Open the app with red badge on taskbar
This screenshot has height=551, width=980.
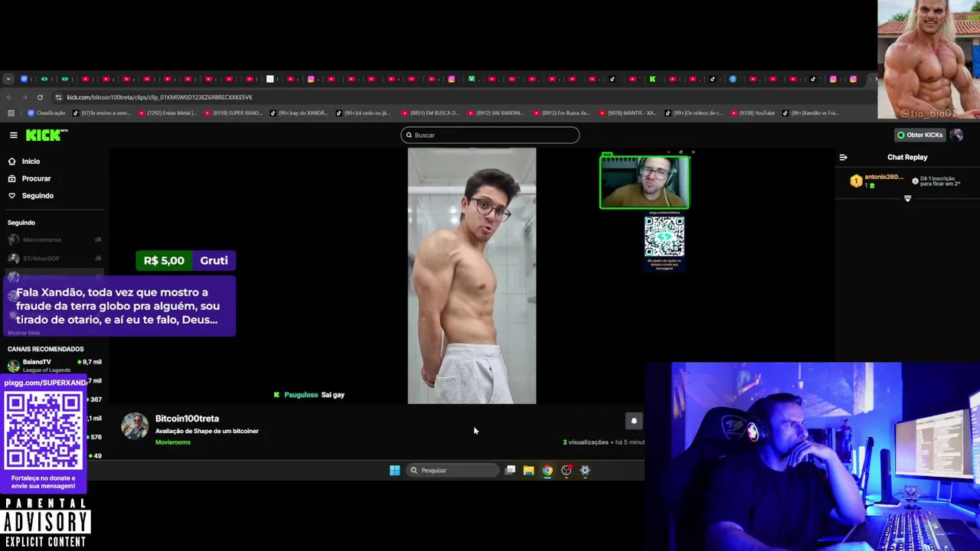click(567, 470)
